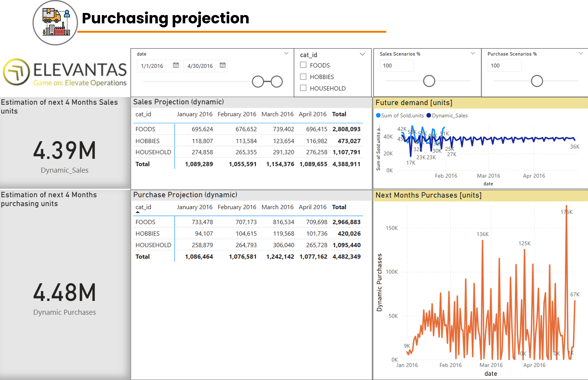Click the Elevantas circular logo
Screen dimensions: 588x380
(x=16, y=72)
